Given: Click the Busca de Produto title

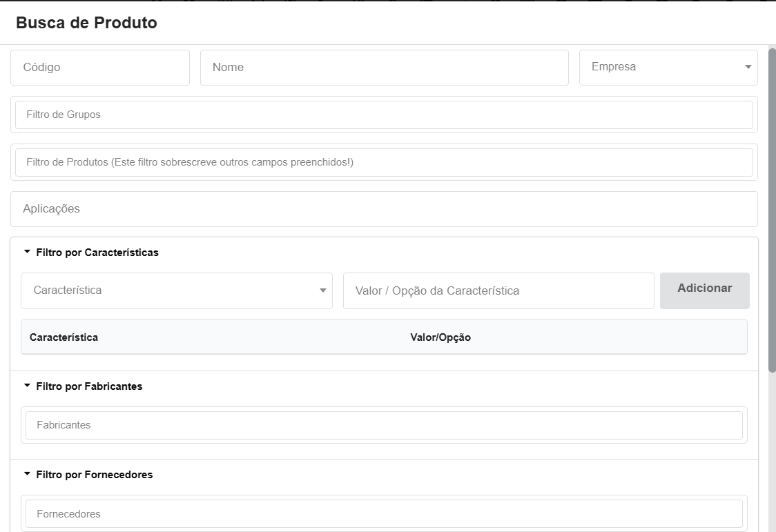Looking at the screenshot, I should coord(86,23).
